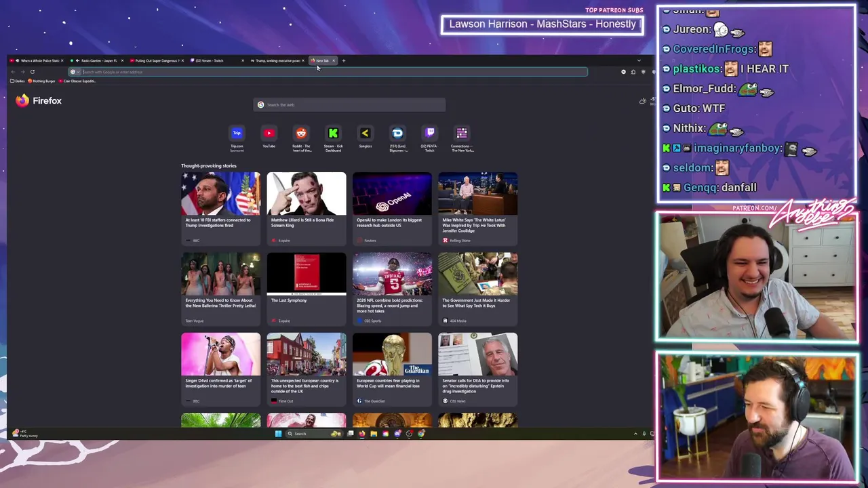Open taskbar weather Partly sunny widget

coord(24,434)
